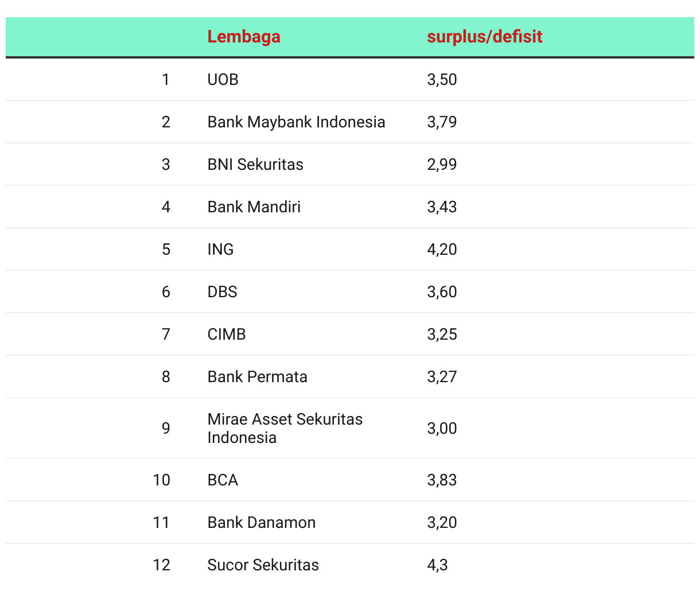The width and height of the screenshot is (700, 591).
Task: Click the 4,20 value for ING
Action: 442,249
